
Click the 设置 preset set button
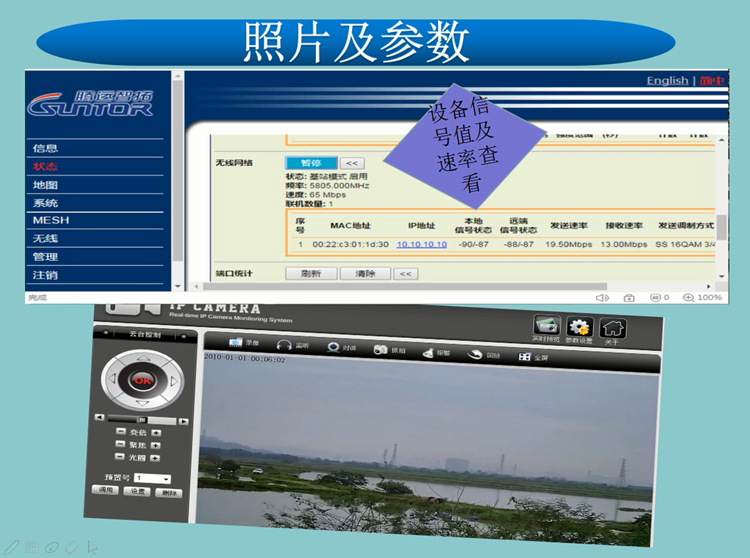click(x=137, y=491)
